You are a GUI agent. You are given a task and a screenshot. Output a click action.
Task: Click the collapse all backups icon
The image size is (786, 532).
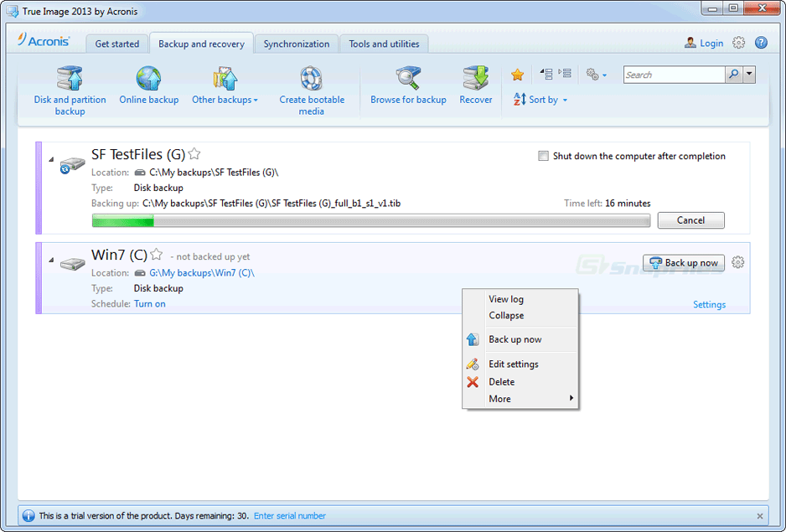(546, 75)
